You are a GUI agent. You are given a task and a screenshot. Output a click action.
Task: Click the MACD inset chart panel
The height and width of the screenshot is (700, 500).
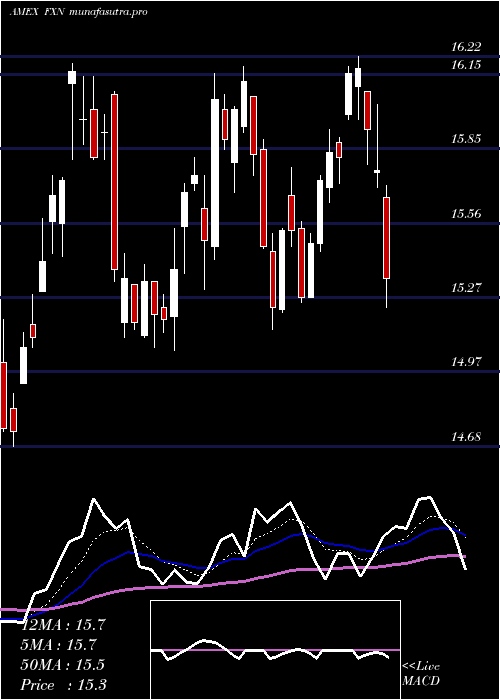275,650
